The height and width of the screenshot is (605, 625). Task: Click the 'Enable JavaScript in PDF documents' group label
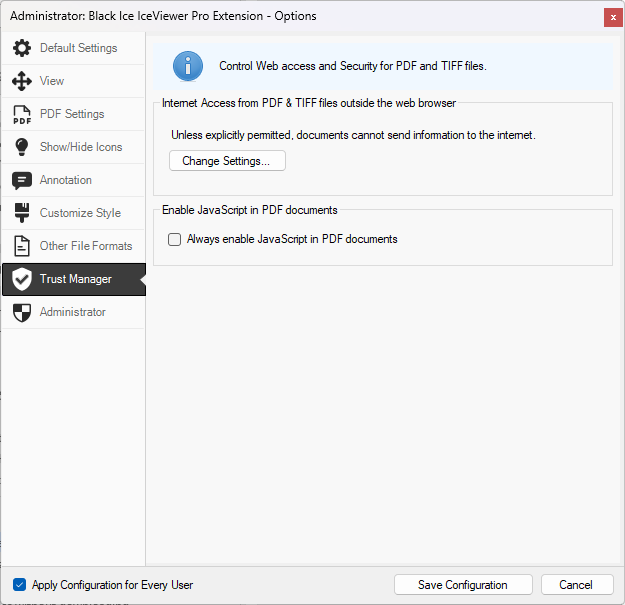250,210
